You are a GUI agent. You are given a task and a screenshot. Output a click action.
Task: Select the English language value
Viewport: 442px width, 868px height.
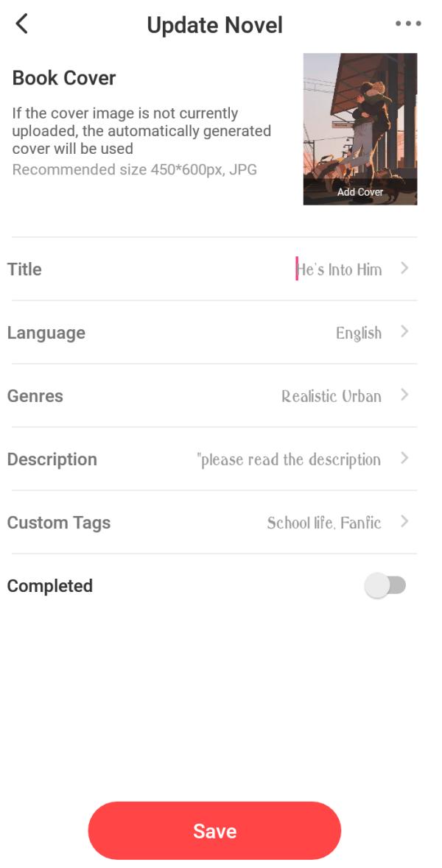359,333
